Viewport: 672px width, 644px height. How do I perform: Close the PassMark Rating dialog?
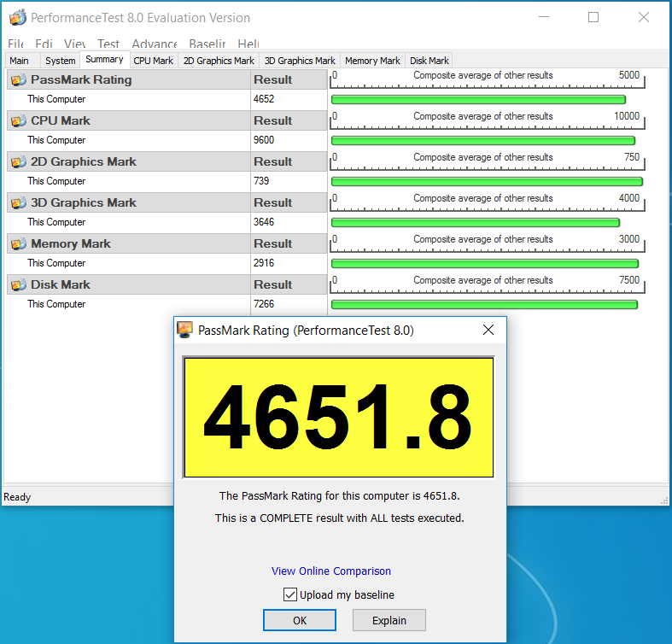(x=488, y=330)
